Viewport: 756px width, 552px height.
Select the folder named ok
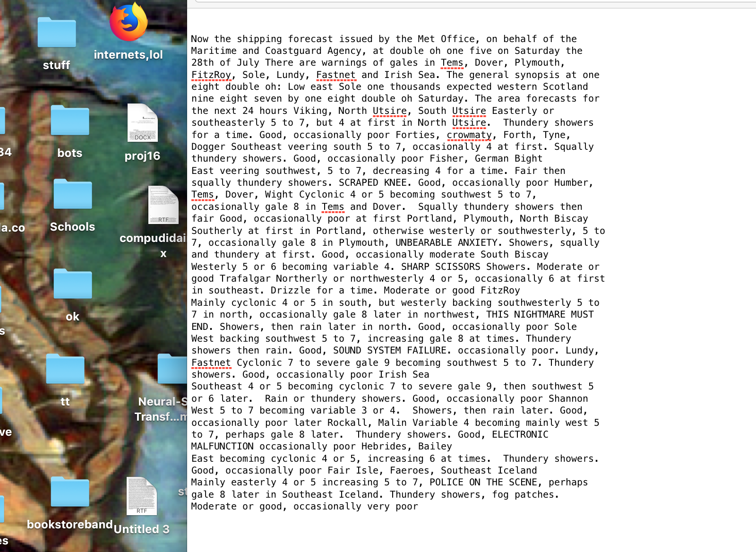point(72,284)
